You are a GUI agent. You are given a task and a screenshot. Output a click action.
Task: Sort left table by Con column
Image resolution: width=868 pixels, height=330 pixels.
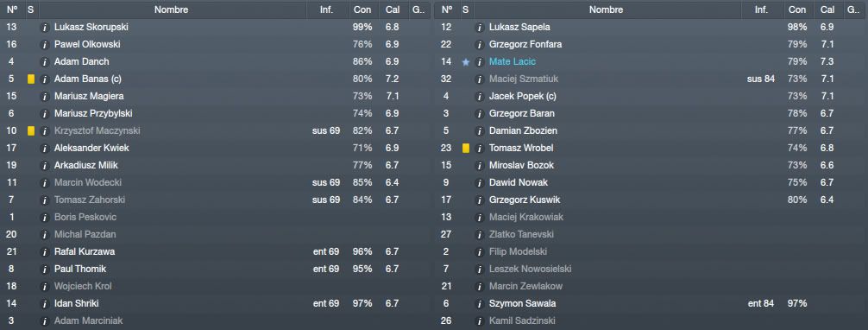point(362,10)
